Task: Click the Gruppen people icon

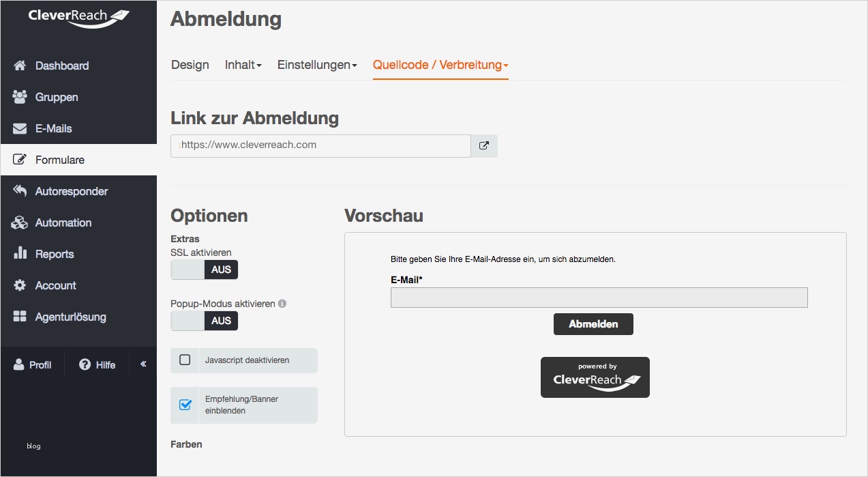Action: (20, 97)
